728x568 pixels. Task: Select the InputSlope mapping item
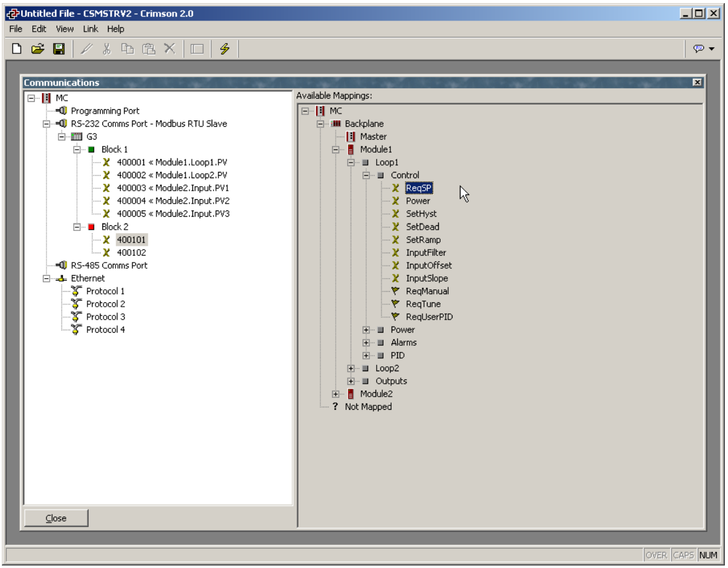[x=426, y=278]
